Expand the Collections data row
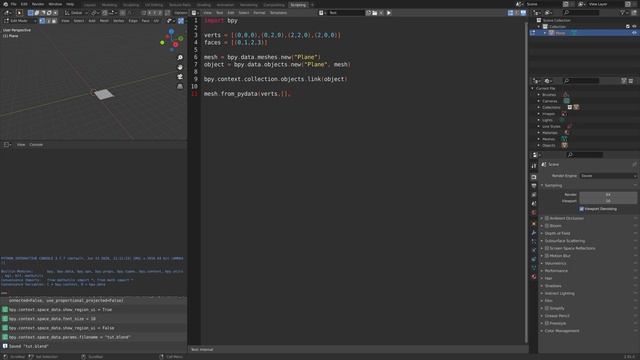This screenshot has width=640, height=360. coord(539,107)
